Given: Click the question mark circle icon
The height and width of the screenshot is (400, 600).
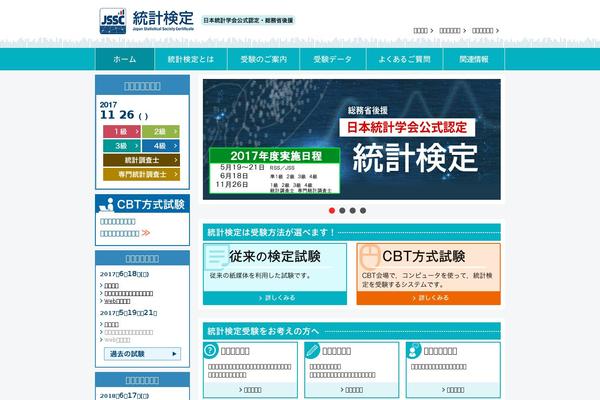Looking at the screenshot, I should pos(210,350).
